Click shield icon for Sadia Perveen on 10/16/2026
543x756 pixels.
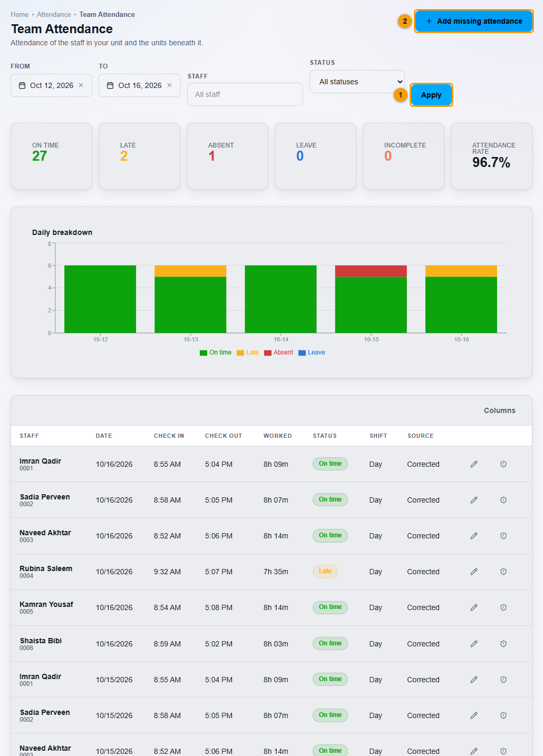pos(503,500)
